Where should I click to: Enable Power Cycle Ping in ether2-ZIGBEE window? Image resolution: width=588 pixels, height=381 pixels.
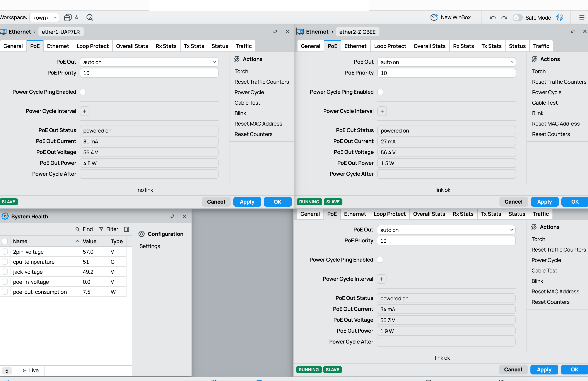tap(380, 92)
